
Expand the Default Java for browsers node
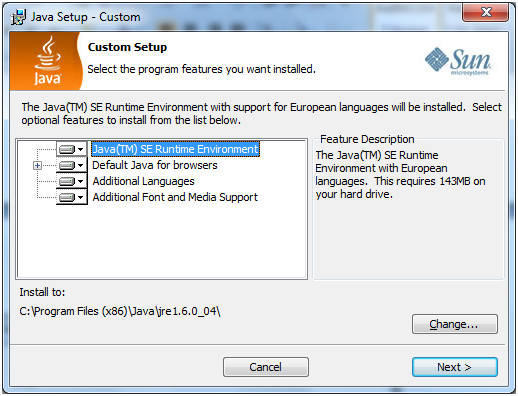tap(37, 165)
